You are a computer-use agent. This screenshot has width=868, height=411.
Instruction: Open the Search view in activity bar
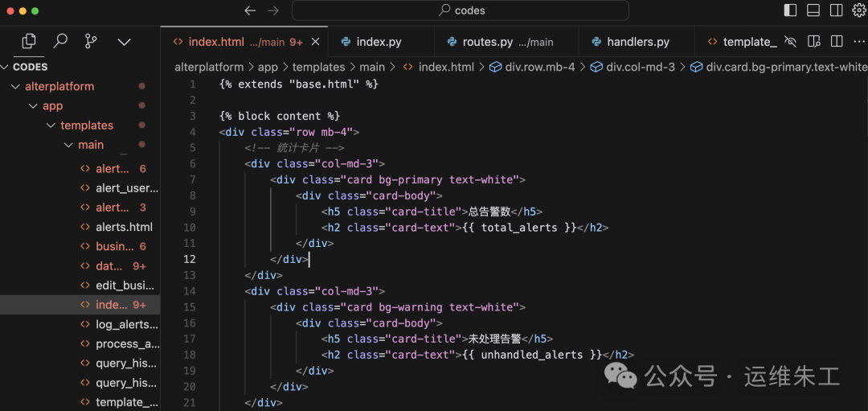[60, 41]
